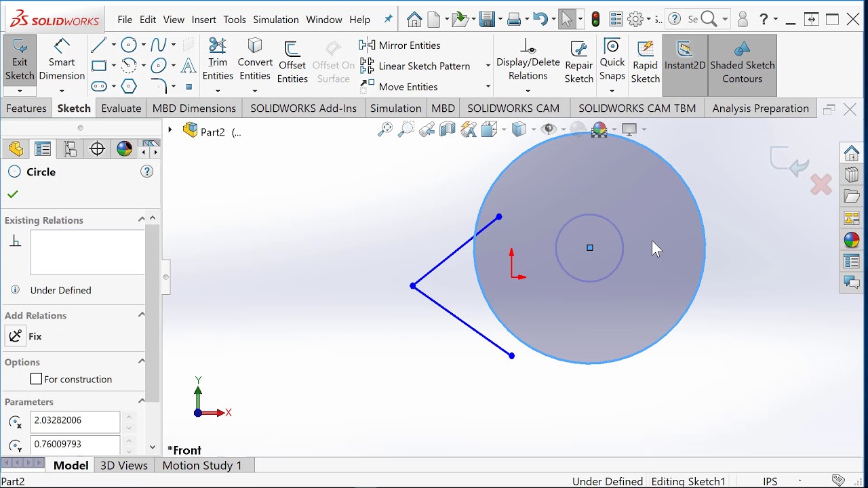The width and height of the screenshot is (868, 488).
Task: Enable For construction checkbox
Action: (37, 380)
